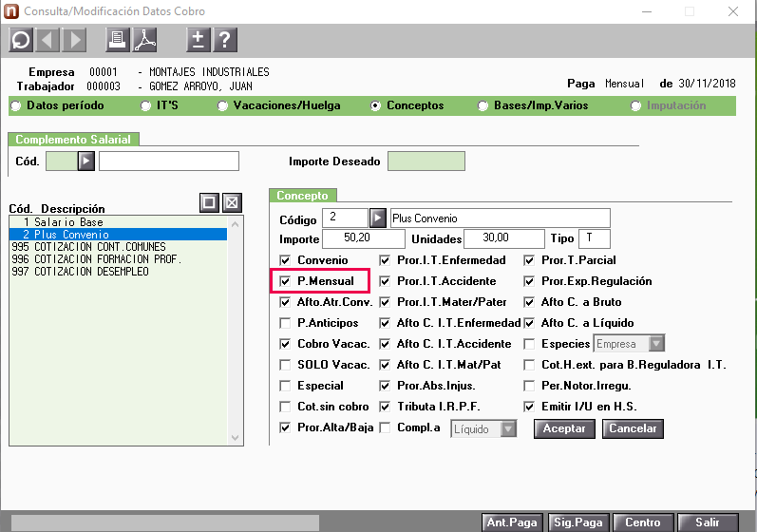Click the Cancelar button
The image size is (757, 532).
(633, 428)
